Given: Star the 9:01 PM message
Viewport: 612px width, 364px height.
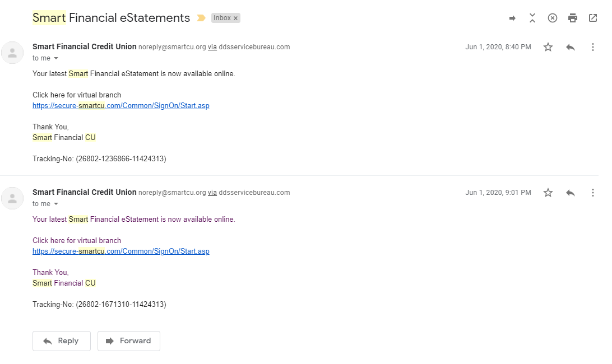Looking at the screenshot, I should click(x=548, y=193).
